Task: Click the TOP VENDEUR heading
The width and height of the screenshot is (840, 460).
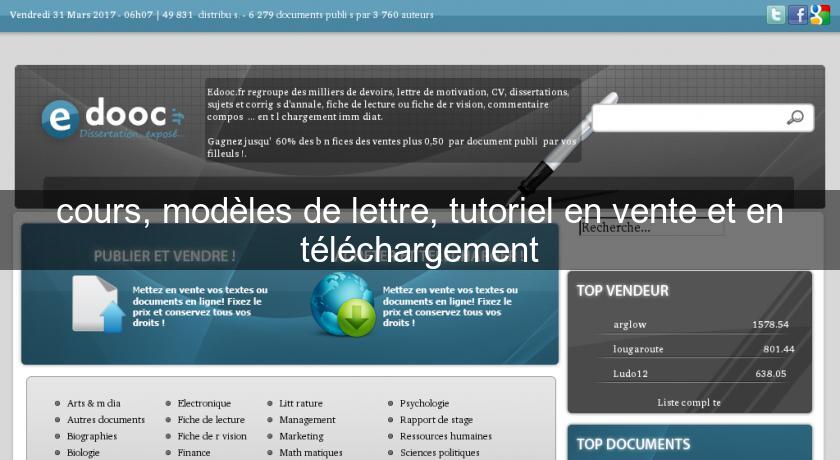Action: coord(622,291)
